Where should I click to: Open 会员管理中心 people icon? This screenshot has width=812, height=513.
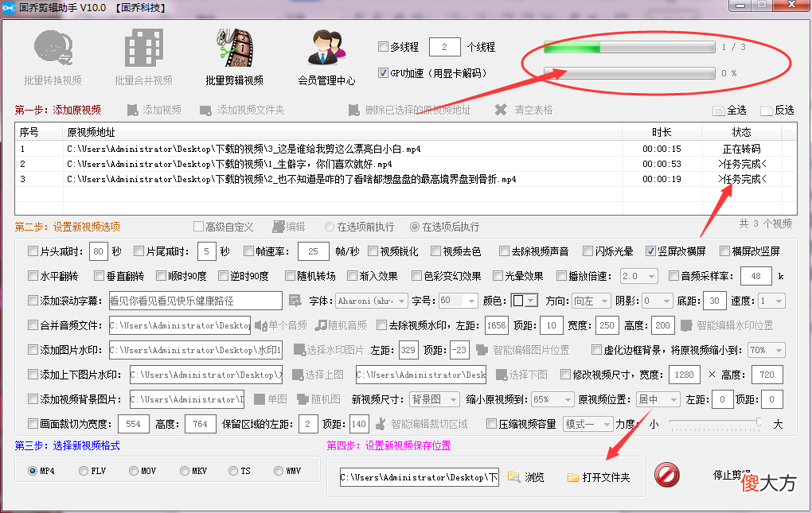click(326, 48)
